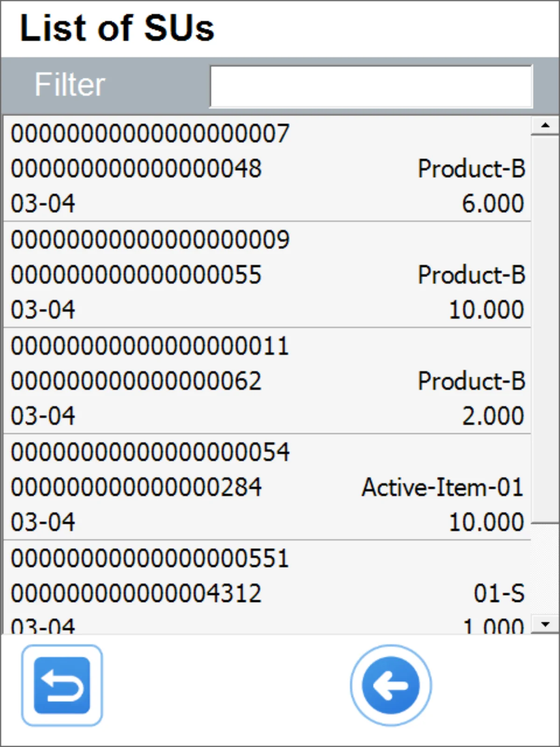Click the vertical scrollbar thumb
Image resolution: width=560 pixels, height=747 pixels.
[x=545, y=327]
